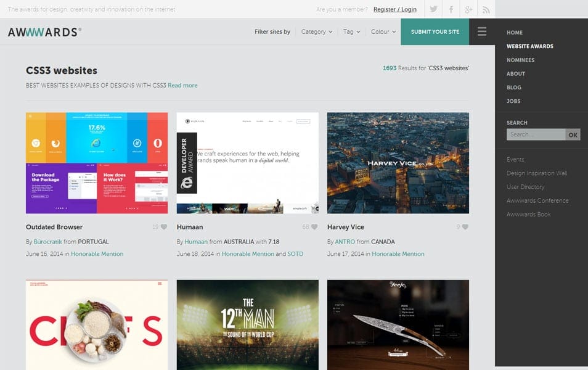Click the CSS3 websites heading
Screen dimensions: 588x370
(x=62, y=70)
